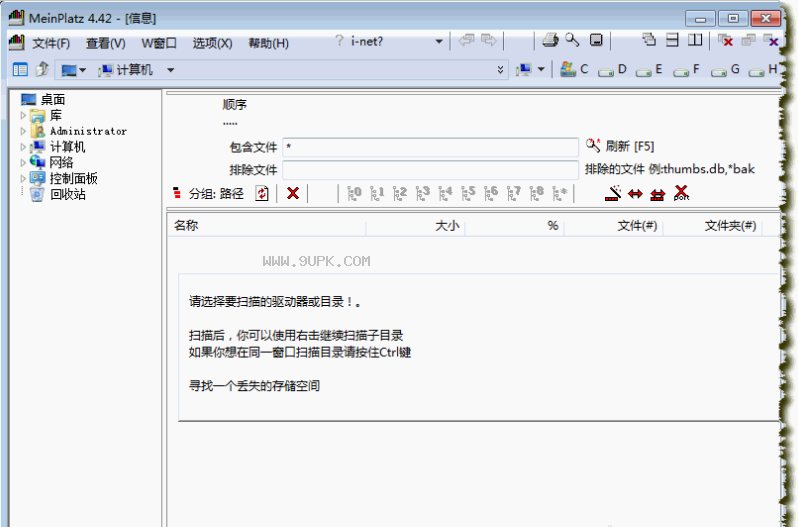Click the 排除文件 input field
Viewport: 798px width, 527px height.
pyautogui.click(x=430, y=169)
